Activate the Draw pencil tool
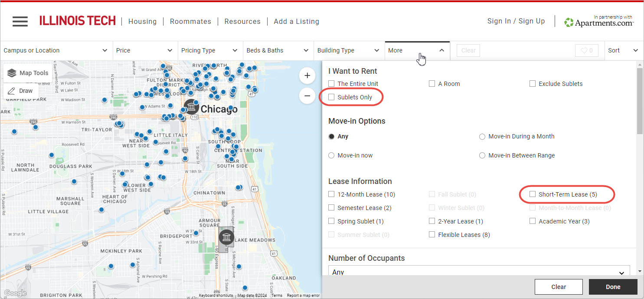644x299 pixels. coord(12,91)
